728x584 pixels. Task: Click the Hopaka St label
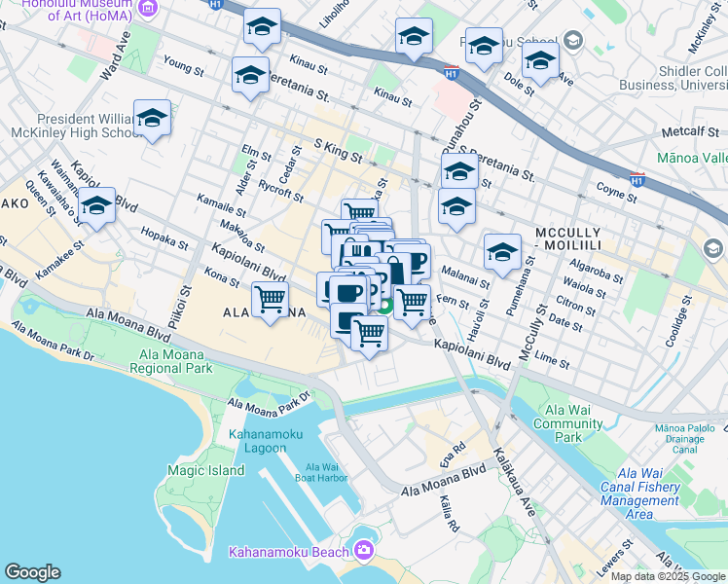click(x=164, y=238)
